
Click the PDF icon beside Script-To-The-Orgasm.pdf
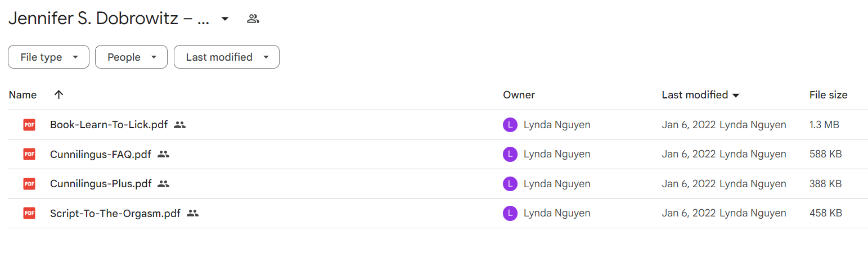pos(29,213)
